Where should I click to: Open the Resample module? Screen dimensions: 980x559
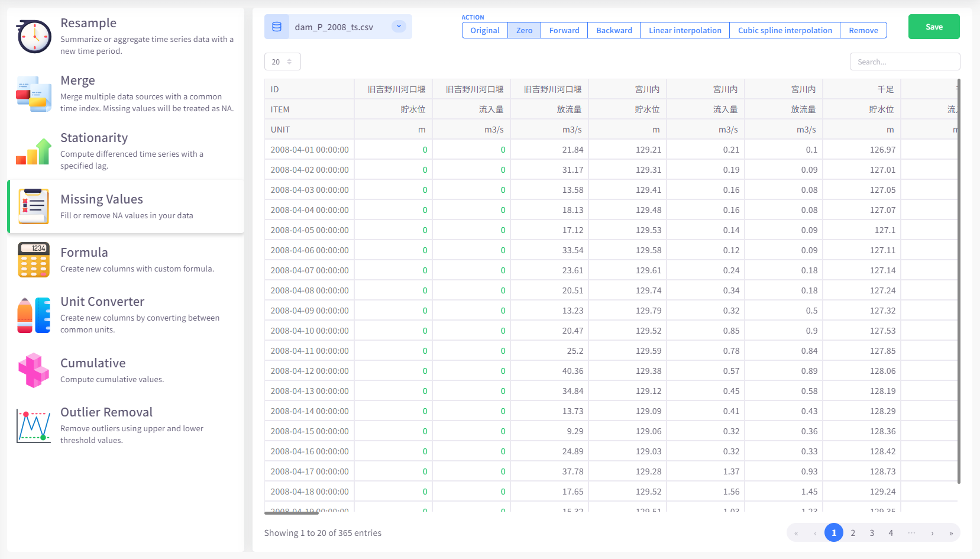[125, 37]
